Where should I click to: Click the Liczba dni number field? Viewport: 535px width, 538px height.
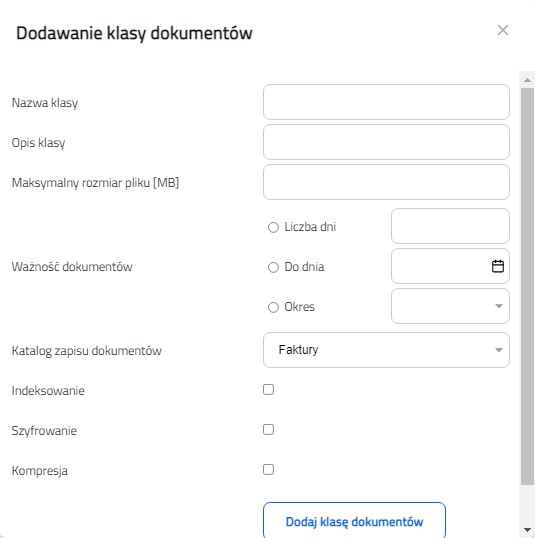pos(450,226)
